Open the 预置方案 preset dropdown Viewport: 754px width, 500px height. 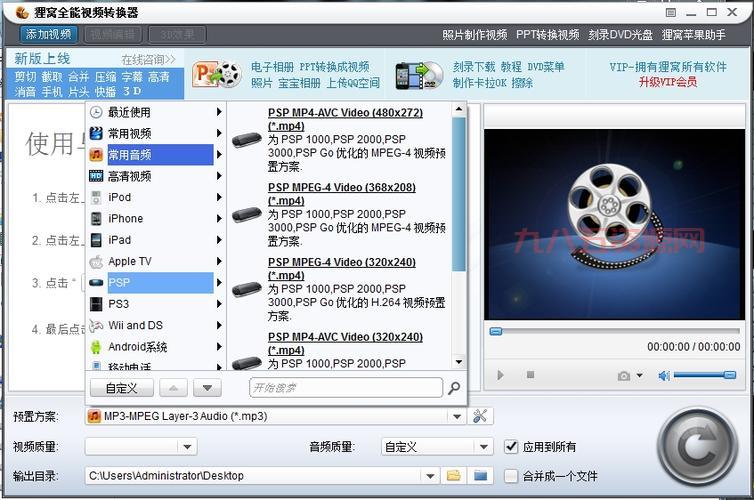pos(457,416)
